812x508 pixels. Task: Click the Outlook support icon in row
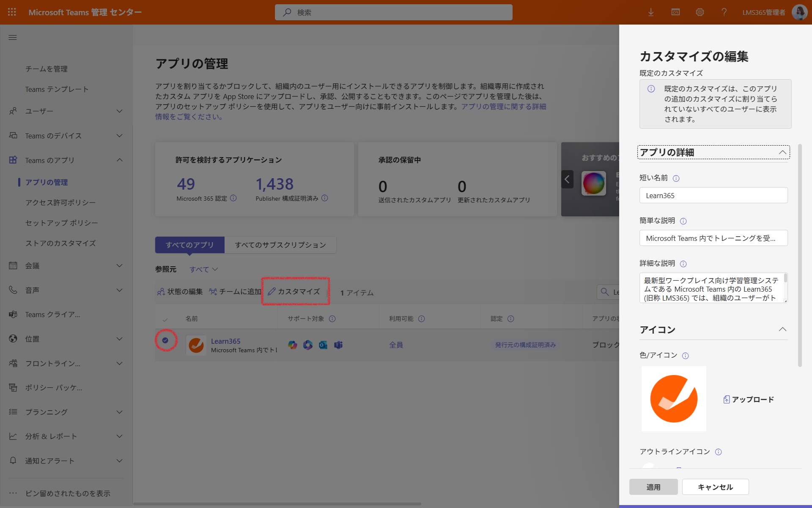tap(323, 345)
